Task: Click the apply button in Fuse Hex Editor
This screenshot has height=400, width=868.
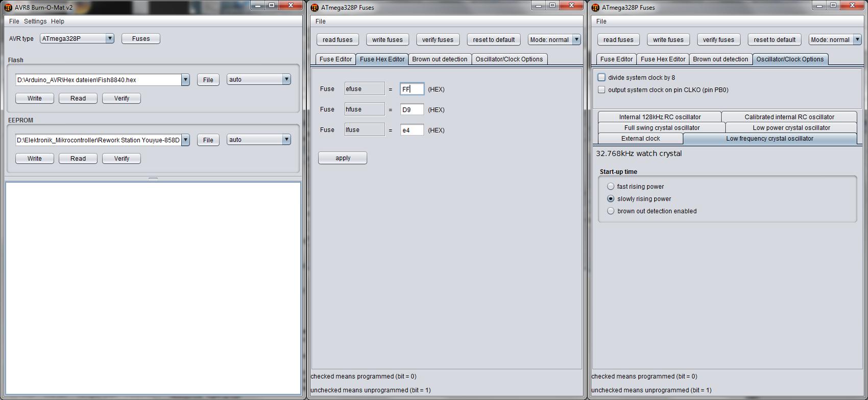Action: pyautogui.click(x=343, y=158)
